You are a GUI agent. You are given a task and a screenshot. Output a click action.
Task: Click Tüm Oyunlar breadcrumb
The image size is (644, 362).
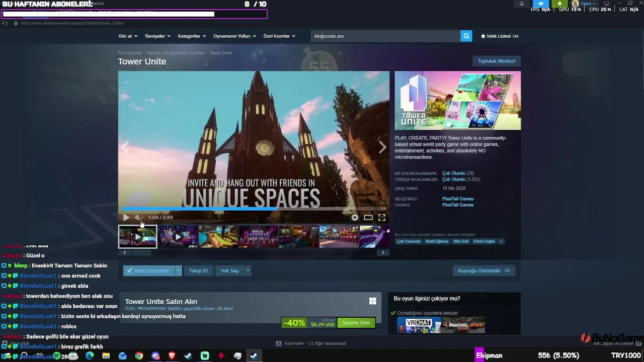pos(130,53)
